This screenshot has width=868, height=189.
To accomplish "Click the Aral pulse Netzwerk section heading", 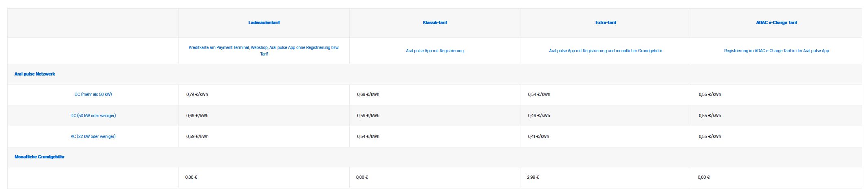I will point(35,74).
